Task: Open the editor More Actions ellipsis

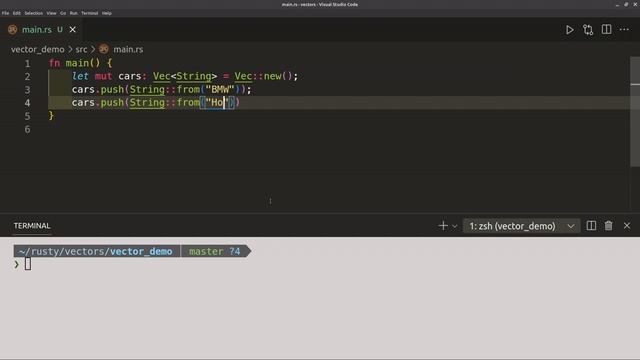Action: coord(624,29)
